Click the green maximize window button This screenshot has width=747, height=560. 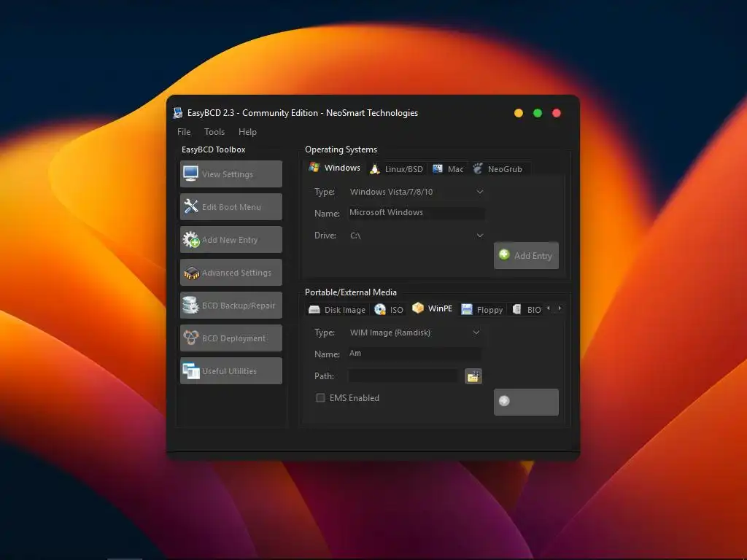pos(538,113)
